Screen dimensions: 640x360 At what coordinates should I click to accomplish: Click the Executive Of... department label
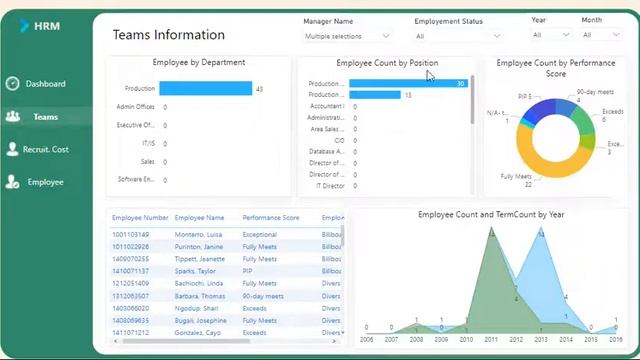tap(136, 125)
